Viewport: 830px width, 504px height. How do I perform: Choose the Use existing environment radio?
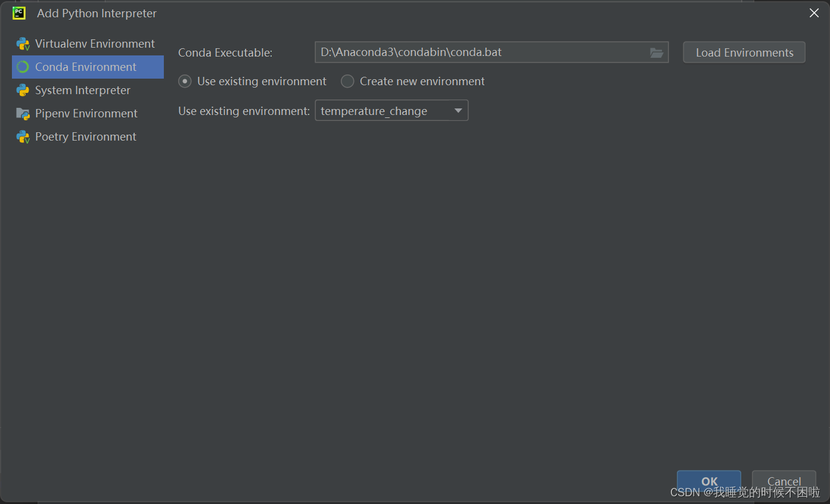pyautogui.click(x=185, y=81)
